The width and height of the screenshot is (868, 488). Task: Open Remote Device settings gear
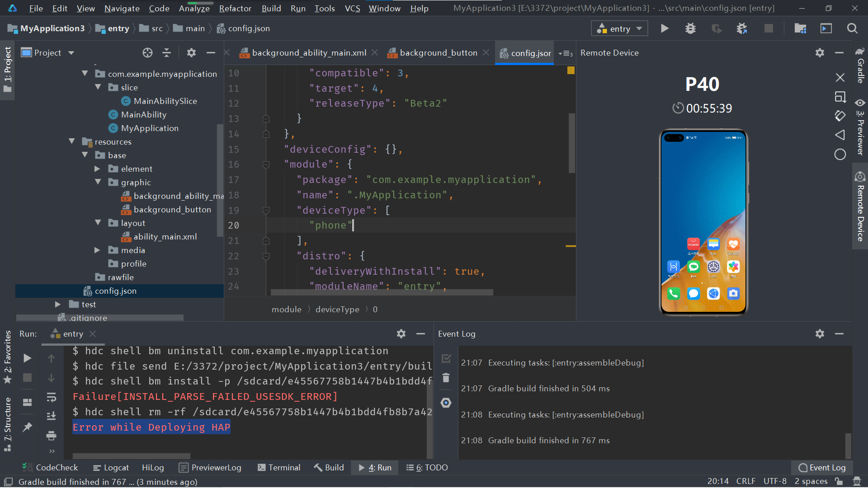coord(820,53)
